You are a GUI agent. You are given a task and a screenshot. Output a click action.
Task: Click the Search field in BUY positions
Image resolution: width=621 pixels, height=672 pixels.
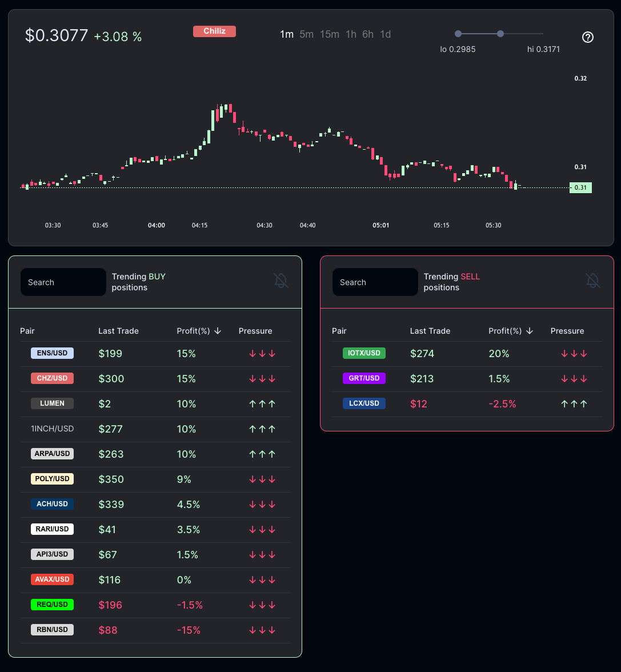coord(63,282)
